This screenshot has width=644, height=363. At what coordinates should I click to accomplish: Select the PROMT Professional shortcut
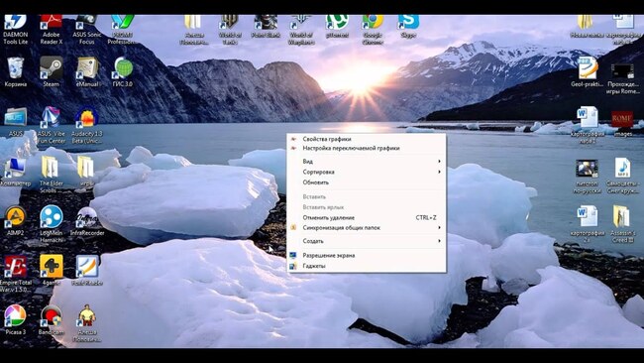coord(122,29)
